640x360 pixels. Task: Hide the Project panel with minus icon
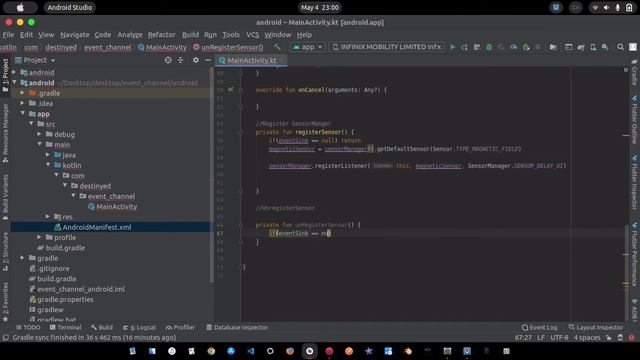tap(208, 60)
